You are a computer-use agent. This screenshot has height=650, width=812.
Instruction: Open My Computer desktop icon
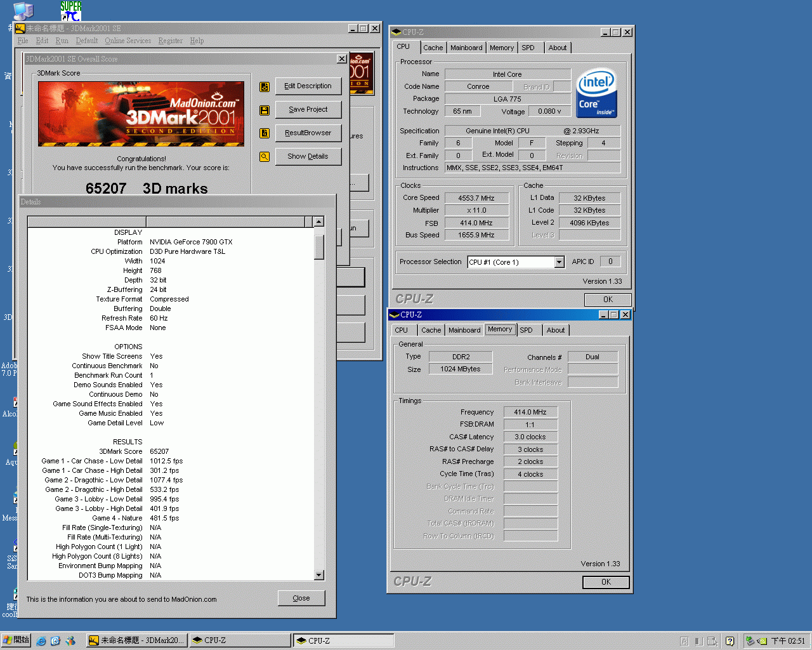[23, 10]
